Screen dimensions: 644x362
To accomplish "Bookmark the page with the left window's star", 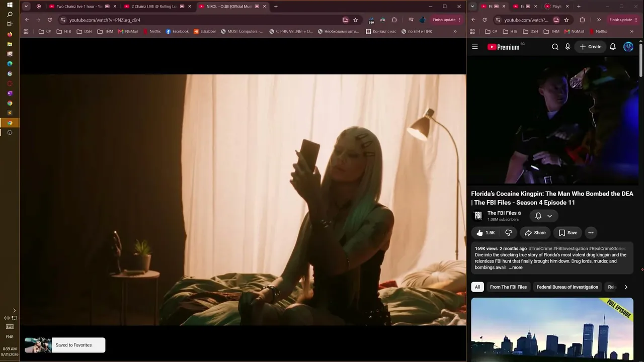I will [356, 20].
